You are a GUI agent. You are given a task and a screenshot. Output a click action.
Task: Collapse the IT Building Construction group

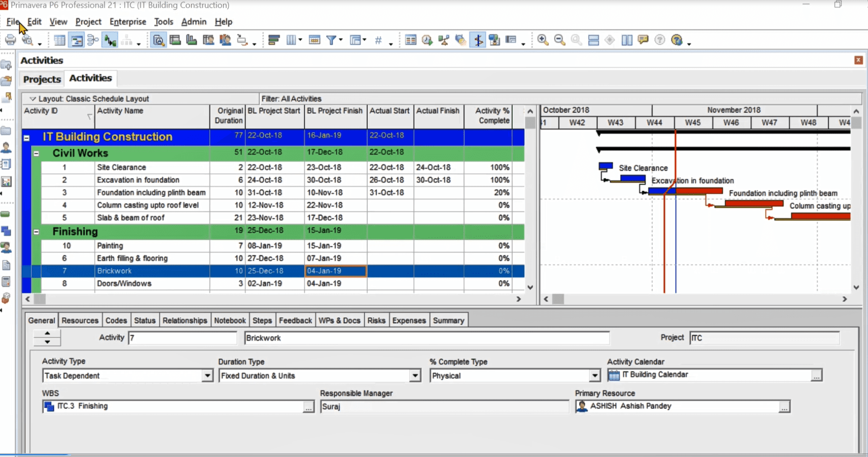point(27,138)
